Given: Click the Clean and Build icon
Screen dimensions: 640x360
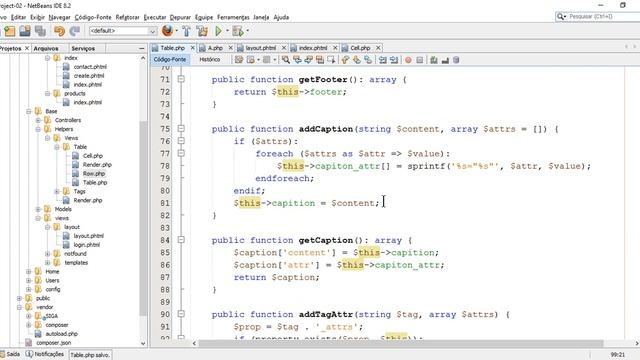Looking at the screenshot, I should click(202, 31).
